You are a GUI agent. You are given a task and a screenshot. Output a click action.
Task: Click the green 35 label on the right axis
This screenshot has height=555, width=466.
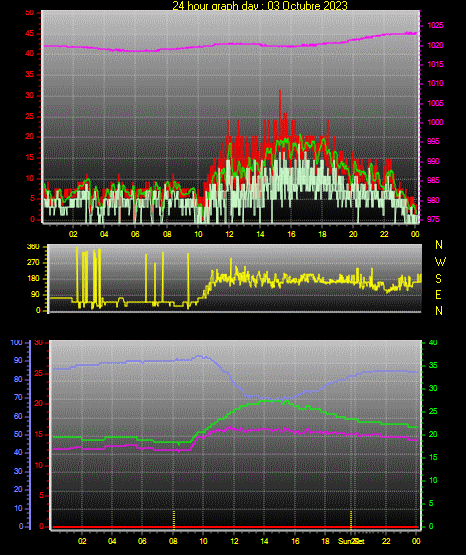tap(433, 365)
